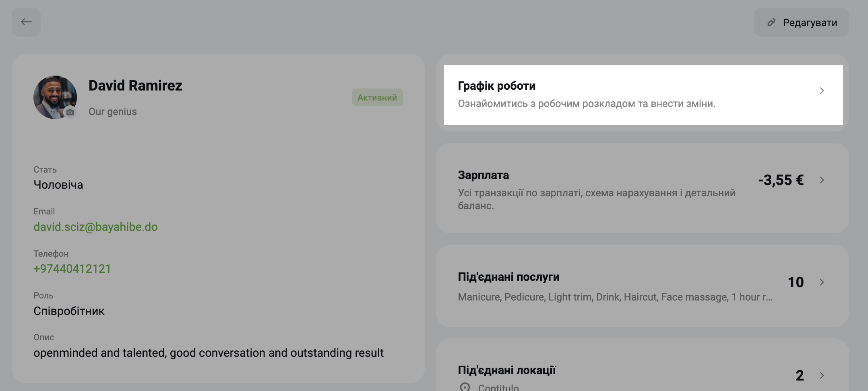The width and height of the screenshot is (868, 391).
Task: Open the Графік роботи card title
Action: click(496, 86)
